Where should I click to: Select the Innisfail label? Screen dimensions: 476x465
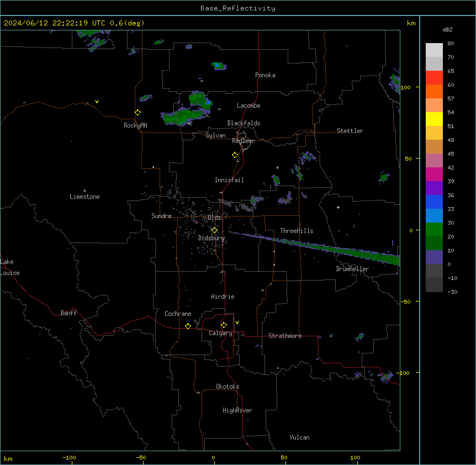click(x=229, y=180)
